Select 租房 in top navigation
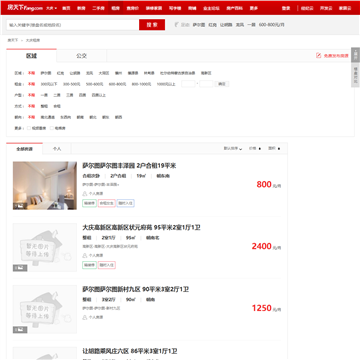Viewport: 360px width, 360px height. pos(116,8)
